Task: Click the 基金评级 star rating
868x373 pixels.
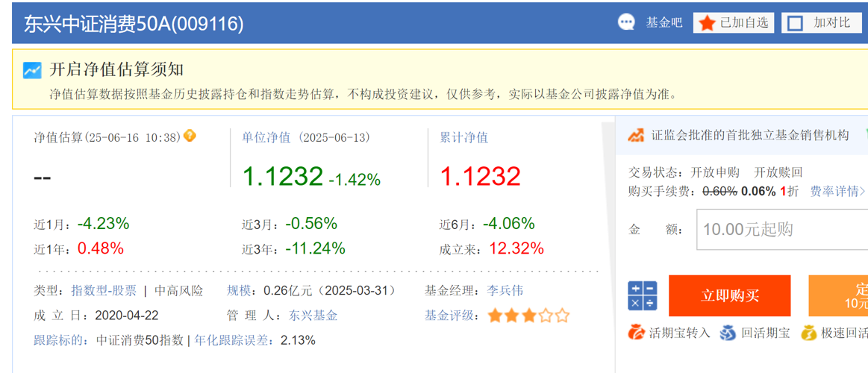Action: (x=528, y=316)
